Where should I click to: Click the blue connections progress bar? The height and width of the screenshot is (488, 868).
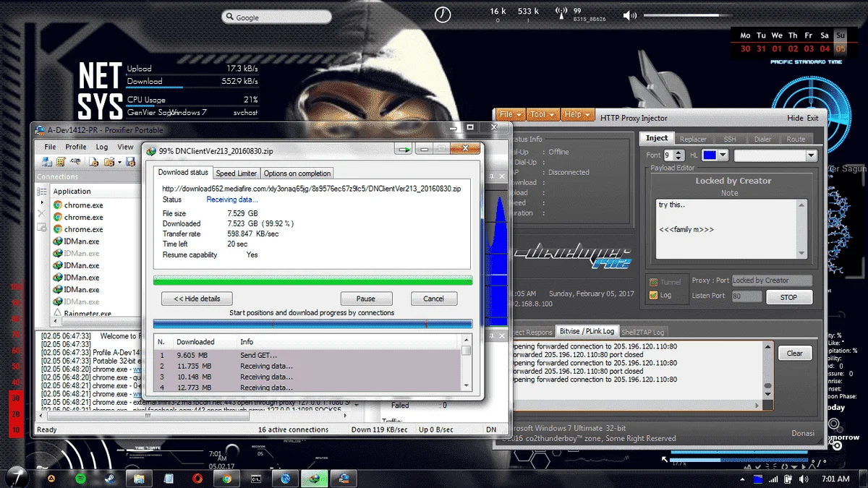[x=312, y=325]
